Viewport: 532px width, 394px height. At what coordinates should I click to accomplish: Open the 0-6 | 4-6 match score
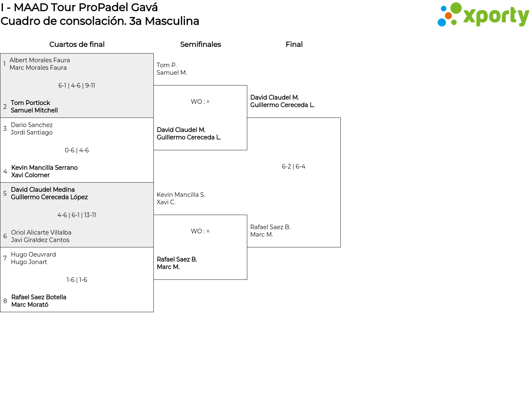pyautogui.click(x=76, y=150)
